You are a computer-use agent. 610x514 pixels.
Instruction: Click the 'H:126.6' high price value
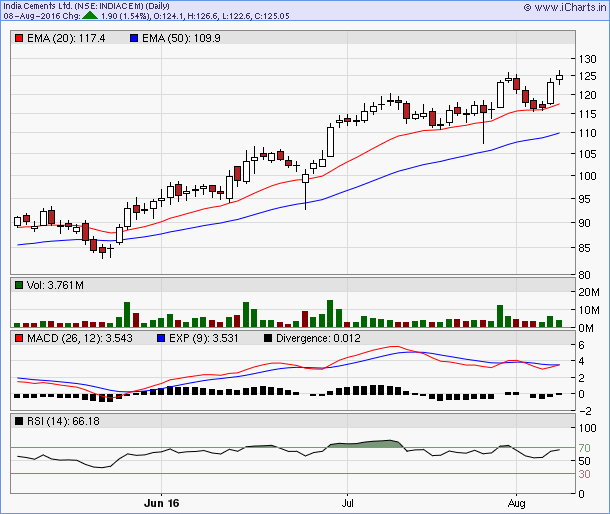tap(202, 16)
